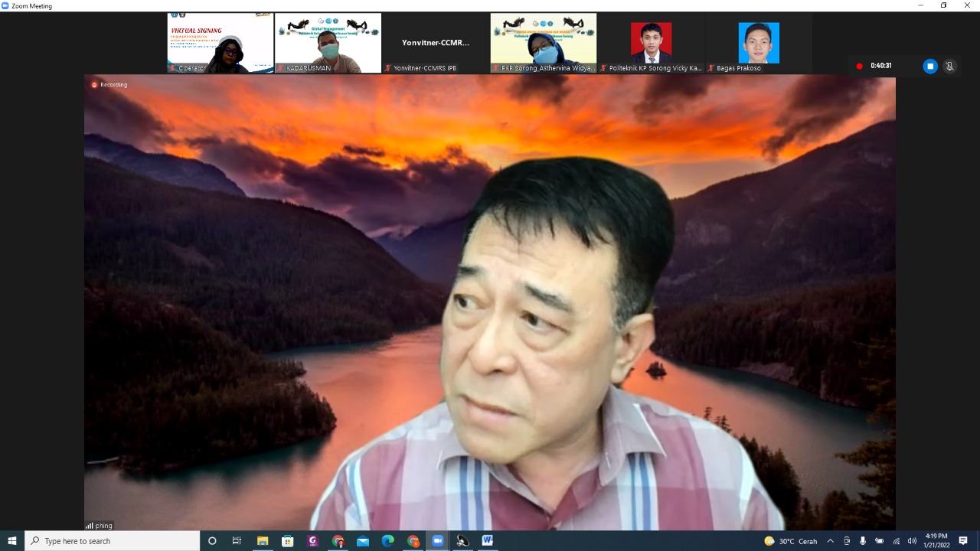Click the Zoom icon in the taskbar
The height and width of the screenshot is (551, 980).
[x=438, y=541]
